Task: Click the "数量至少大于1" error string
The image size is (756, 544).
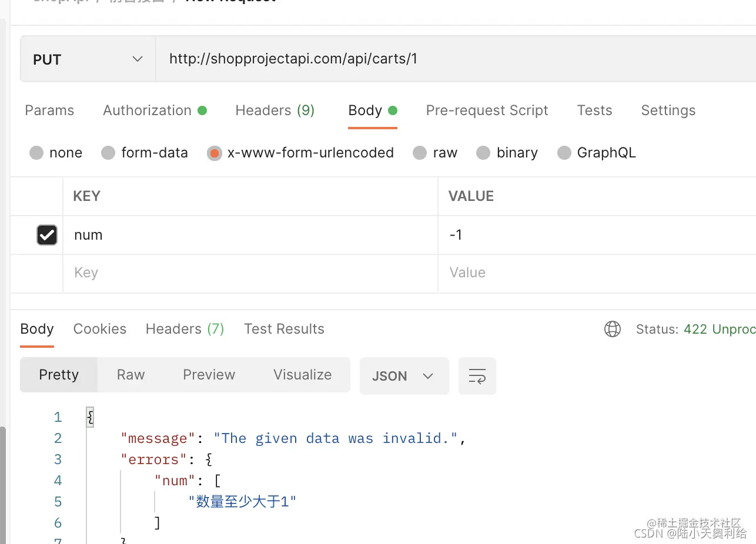Action: pyautogui.click(x=243, y=502)
